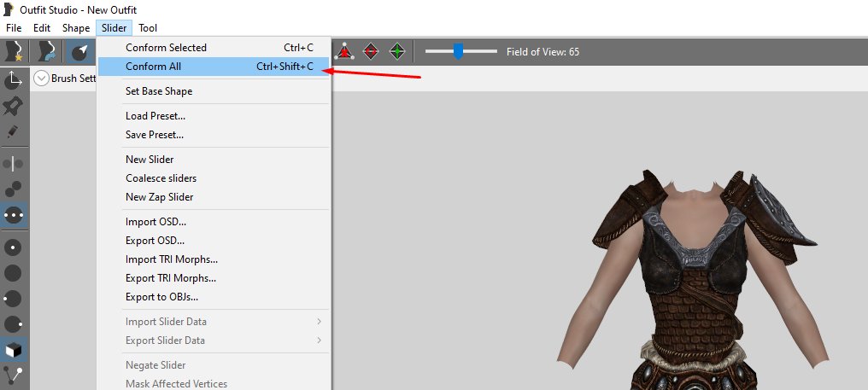Open the Export Slider Data submenu arrow

pos(320,341)
